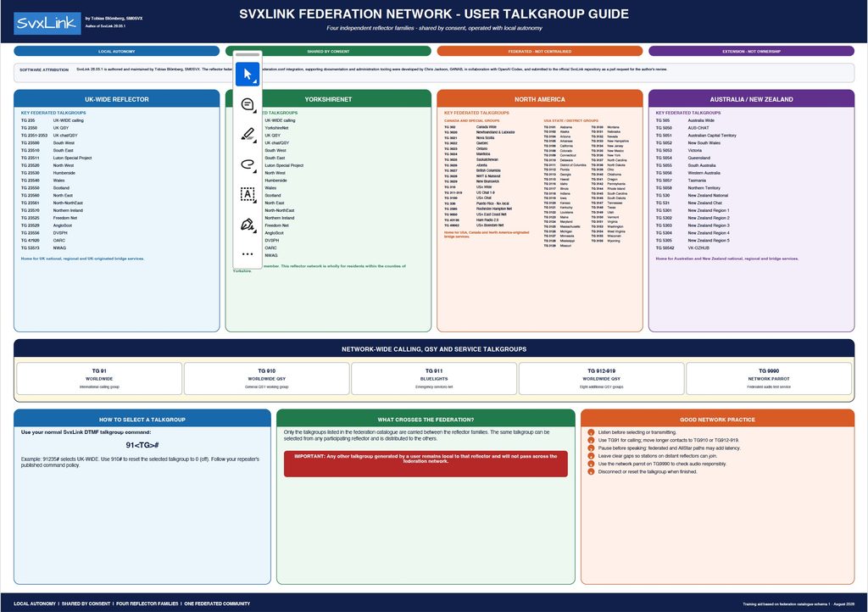
Task: Click the title 'SVXLINK FEDERATION NETWORK - USER TALKGROUP GUIDE'
Action: 434,14
